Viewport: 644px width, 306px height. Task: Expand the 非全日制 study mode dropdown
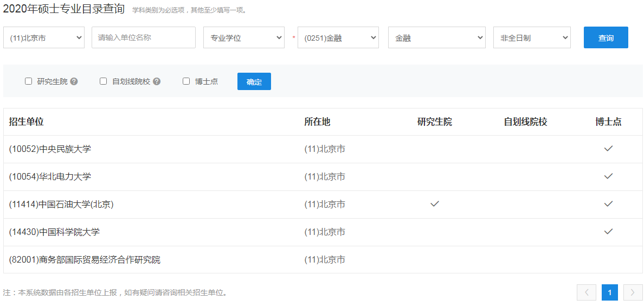tap(531, 38)
